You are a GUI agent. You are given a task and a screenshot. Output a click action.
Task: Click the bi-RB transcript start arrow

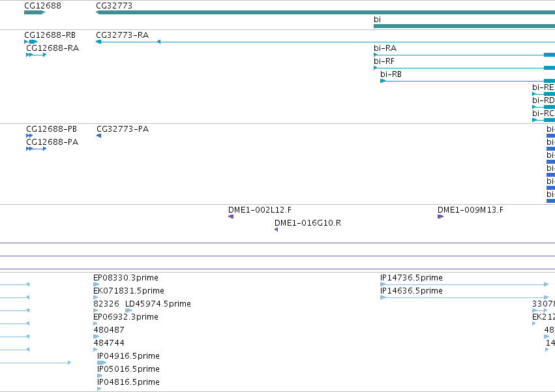click(x=383, y=81)
